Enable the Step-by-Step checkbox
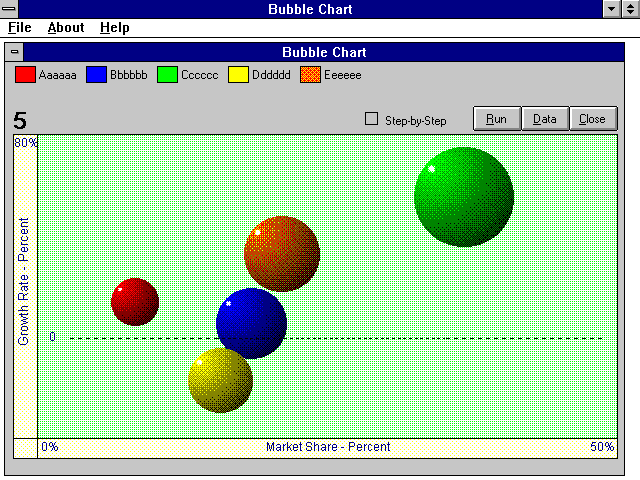The image size is (640, 480). (x=372, y=119)
